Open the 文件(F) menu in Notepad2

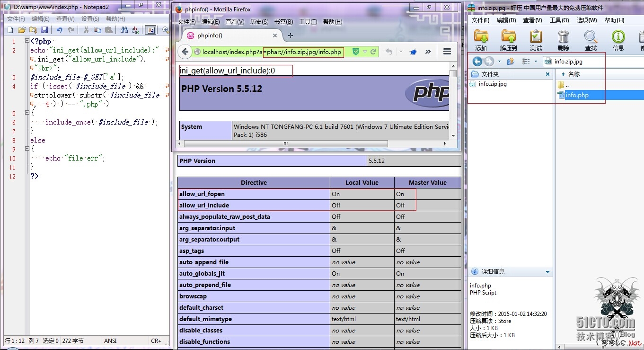(x=16, y=19)
